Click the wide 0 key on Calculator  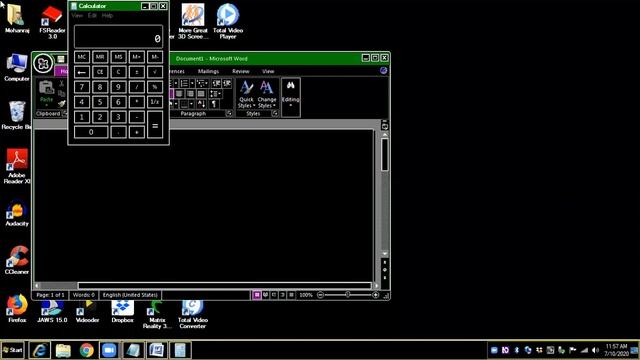point(91,132)
